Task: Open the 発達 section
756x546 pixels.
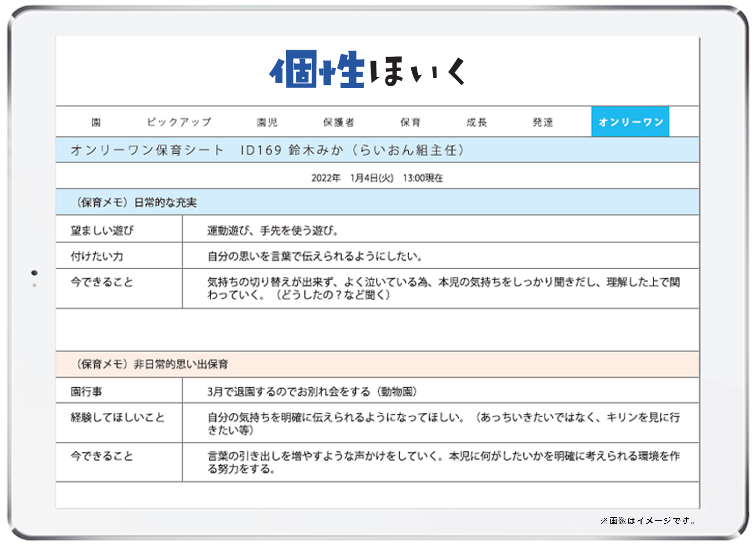Action: [543, 122]
